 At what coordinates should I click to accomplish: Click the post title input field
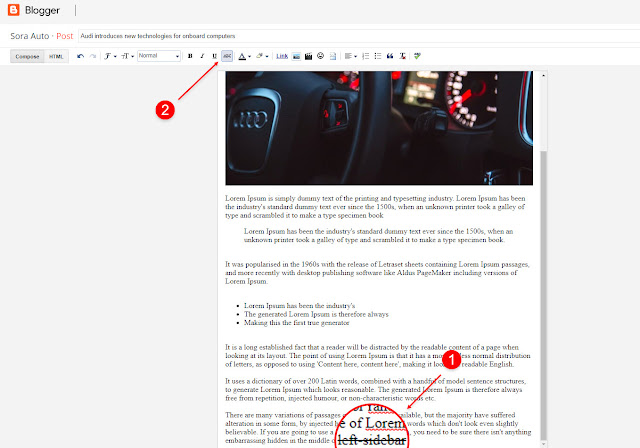tap(359, 36)
